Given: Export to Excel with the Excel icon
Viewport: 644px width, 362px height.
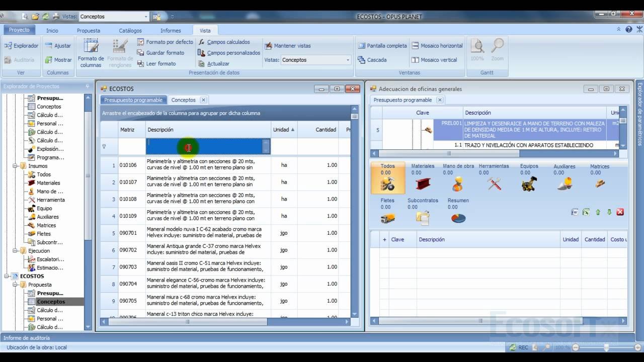Looking at the screenshot, I should 586,212.
